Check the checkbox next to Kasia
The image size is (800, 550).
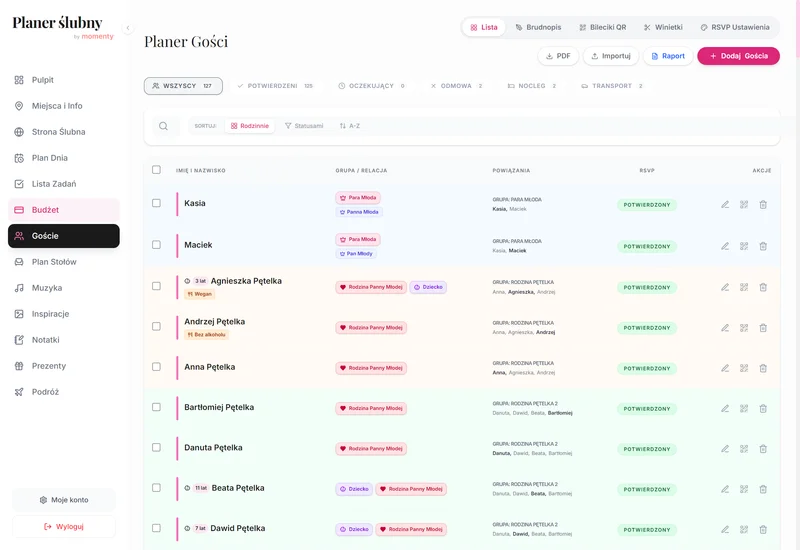click(156, 203)
